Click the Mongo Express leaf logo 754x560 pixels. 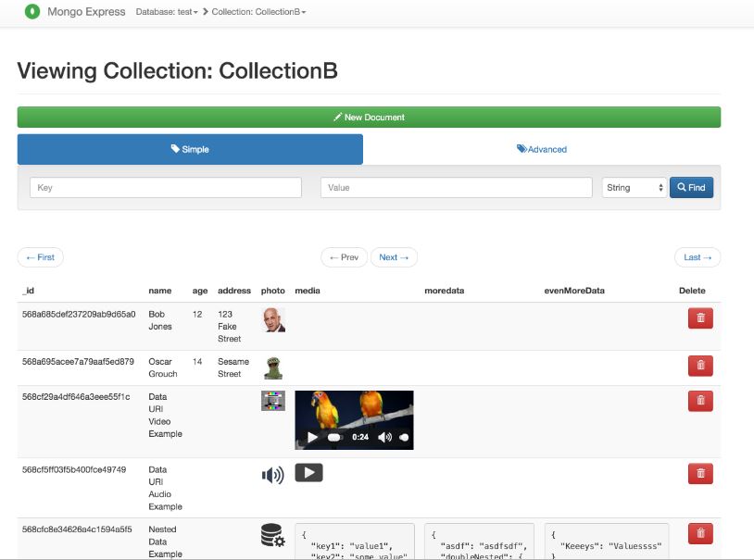click(32, 12)
